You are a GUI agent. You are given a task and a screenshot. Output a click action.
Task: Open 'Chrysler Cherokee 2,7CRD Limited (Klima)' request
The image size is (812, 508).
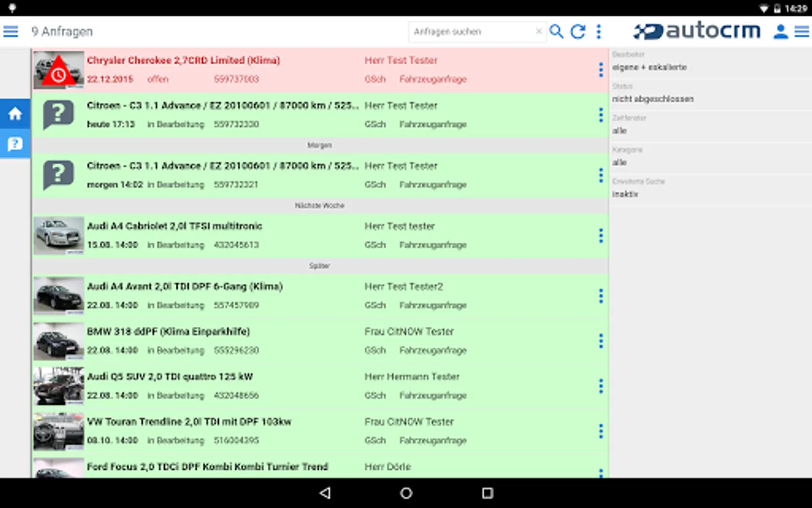pyautogui.click(x=183, y=60)
